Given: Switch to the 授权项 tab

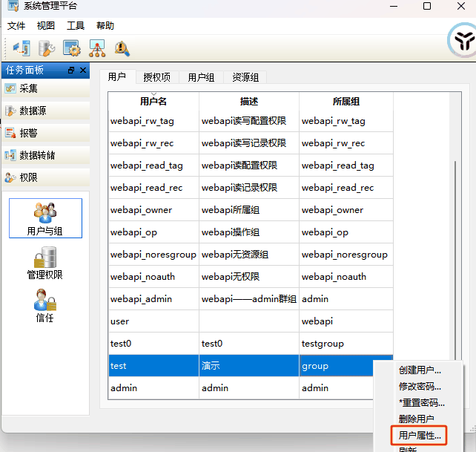Looking at the screenshot, I should click(x=157, y=77).
